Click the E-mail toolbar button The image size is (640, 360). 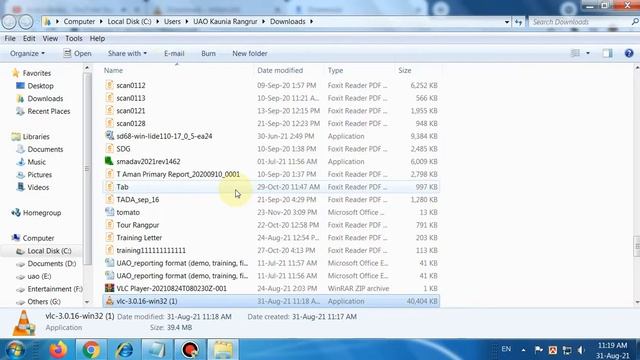(x=174, y=53)
